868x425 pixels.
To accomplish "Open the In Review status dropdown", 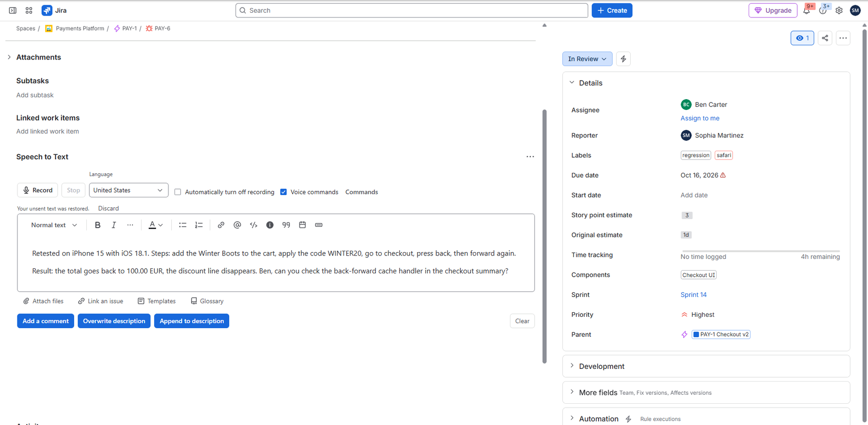I will point(587,59).
